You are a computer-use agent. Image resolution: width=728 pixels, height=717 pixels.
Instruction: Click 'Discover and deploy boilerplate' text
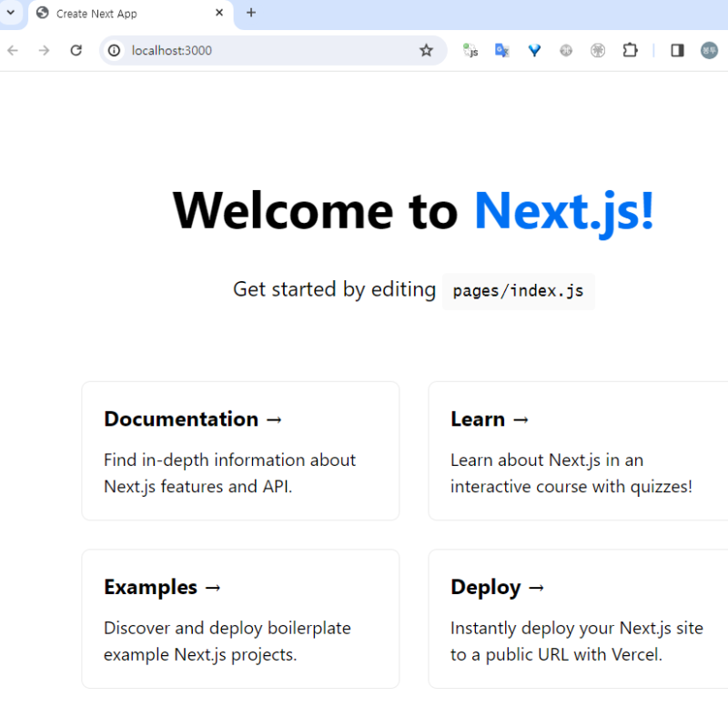pyautogui.click(x=227, y=629)
